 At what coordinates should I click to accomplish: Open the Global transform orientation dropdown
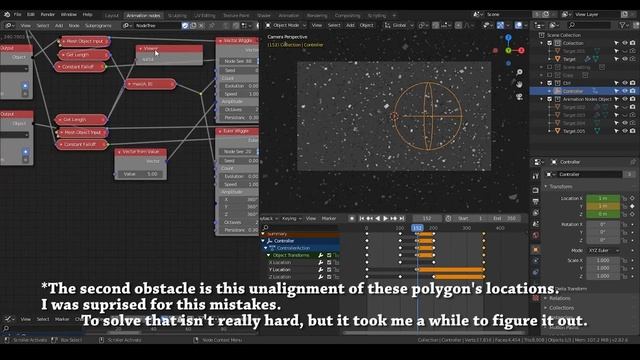399,25
